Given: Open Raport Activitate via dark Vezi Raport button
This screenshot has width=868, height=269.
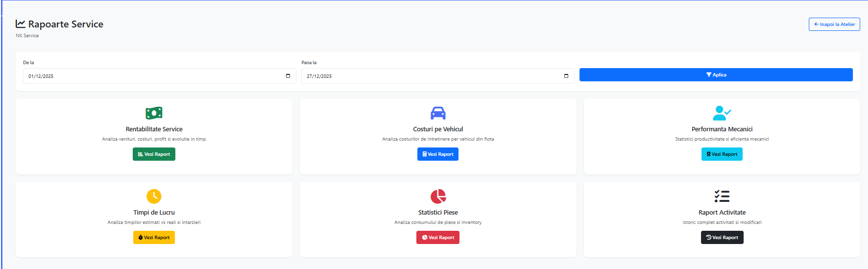Looking at the screenshot, I should (x=722, y=238).
